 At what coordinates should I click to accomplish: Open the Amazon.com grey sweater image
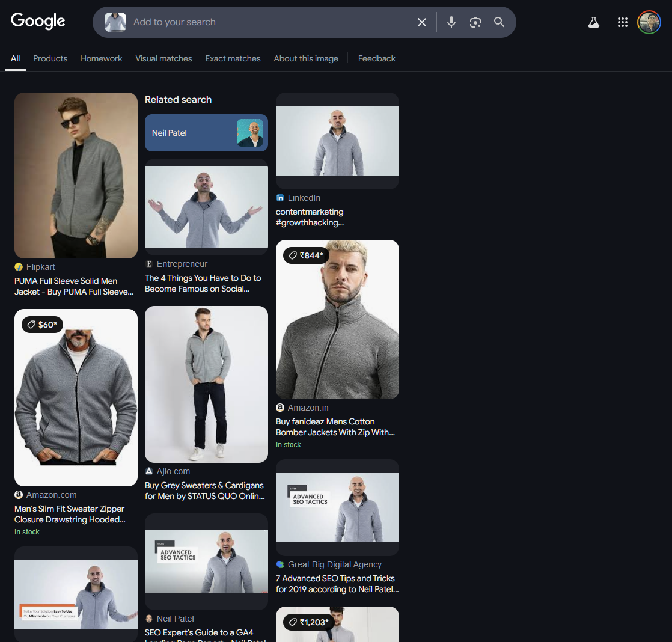[x=76, y=398]
